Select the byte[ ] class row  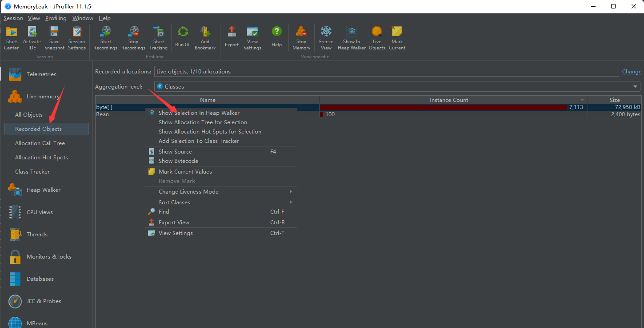[x=368, y=107]
